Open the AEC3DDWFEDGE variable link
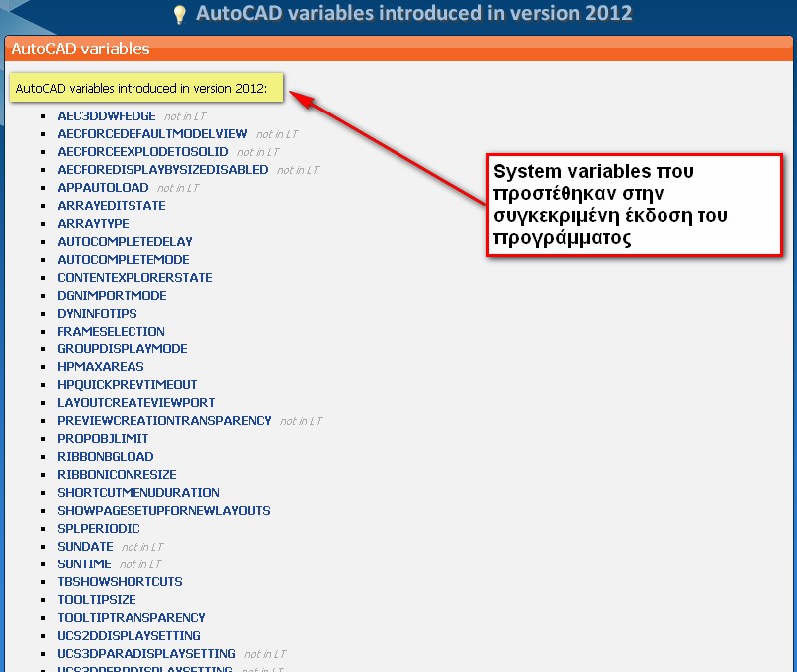The width and height of the screenshot is (797, 672). pyautogui.click(x=107, y=116)
